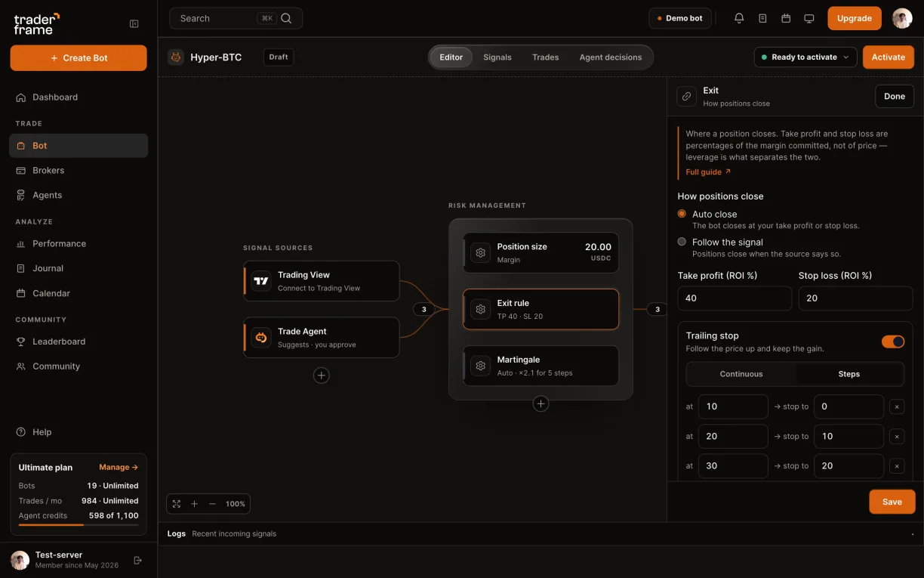The height and width of the screenshot is (578, 924).
Task: Remove the 'at 10' trailing step
Action: (897, 406)
